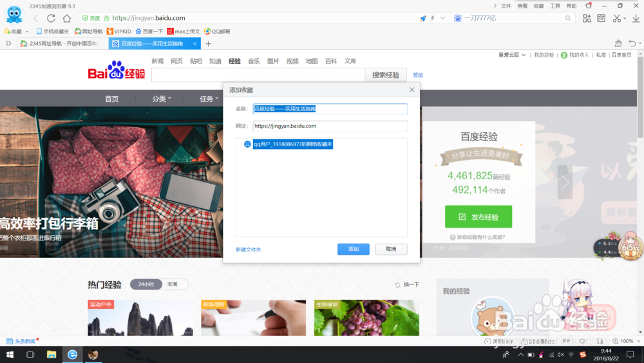Viewport: 644px width, 363px height.
Task: Open the 文件 menu
Action: pyautogui.click(x=506, y=6)
